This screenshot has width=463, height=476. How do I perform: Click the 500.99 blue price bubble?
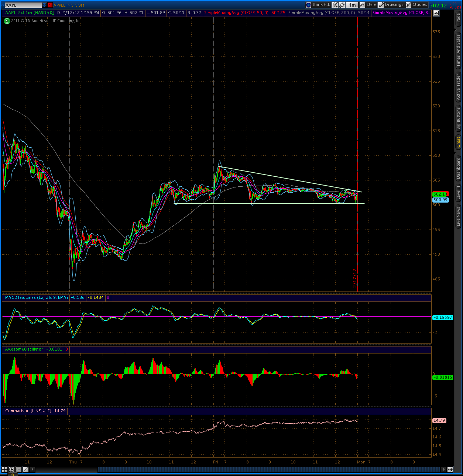click(x=440, y=200)
